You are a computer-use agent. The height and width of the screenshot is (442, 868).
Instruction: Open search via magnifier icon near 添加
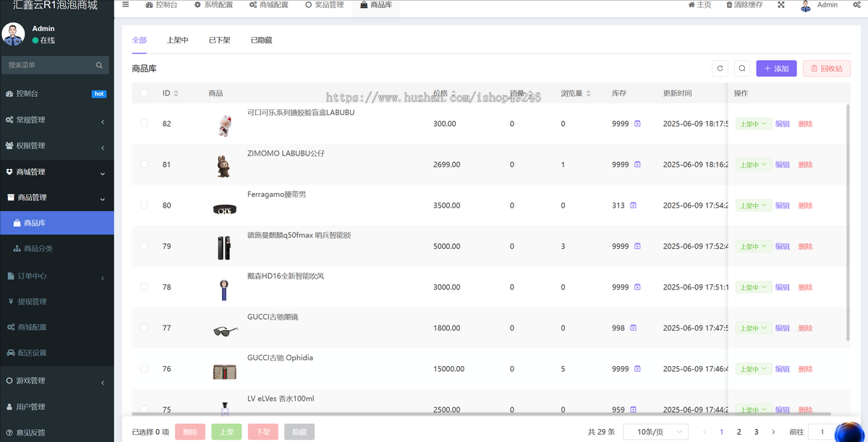tap(741, 69)
